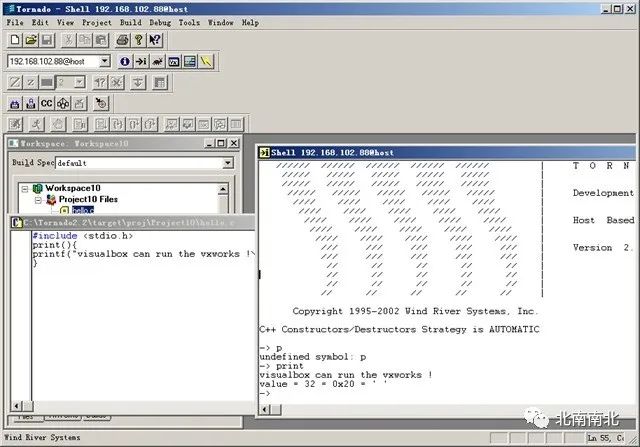Launch WindView yellow lightning icon
This screenshot has height=447, width=640.
[x=206, y=62]
